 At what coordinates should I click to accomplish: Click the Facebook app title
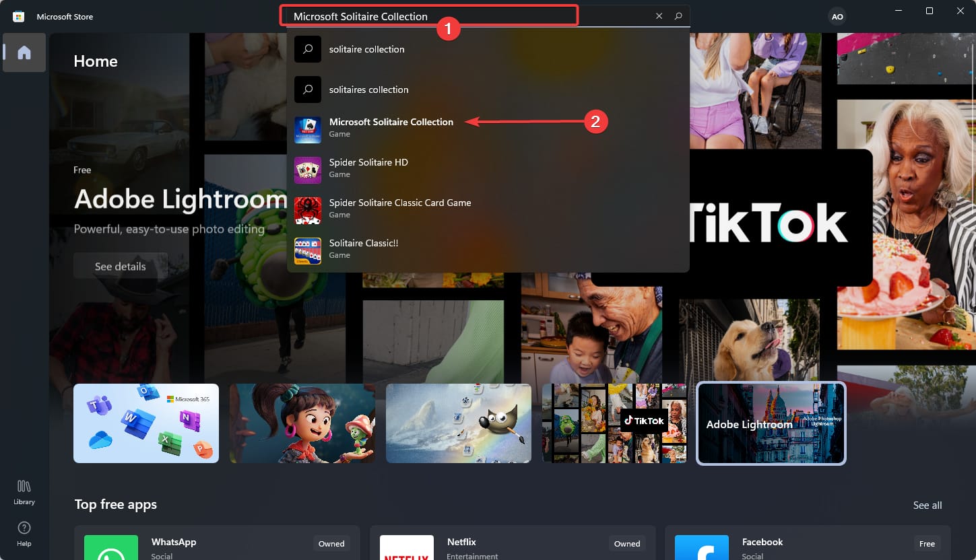point(762,542)
